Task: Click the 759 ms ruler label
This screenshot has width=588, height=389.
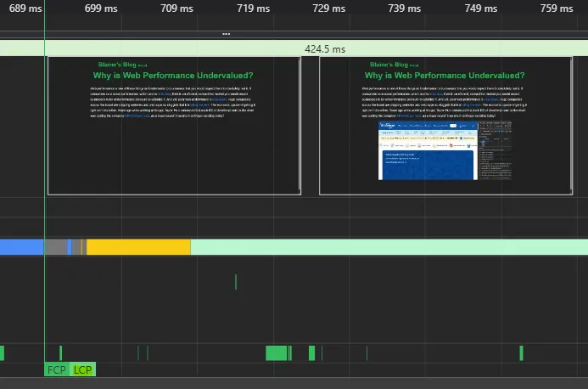Action: [x=557, y=8]
